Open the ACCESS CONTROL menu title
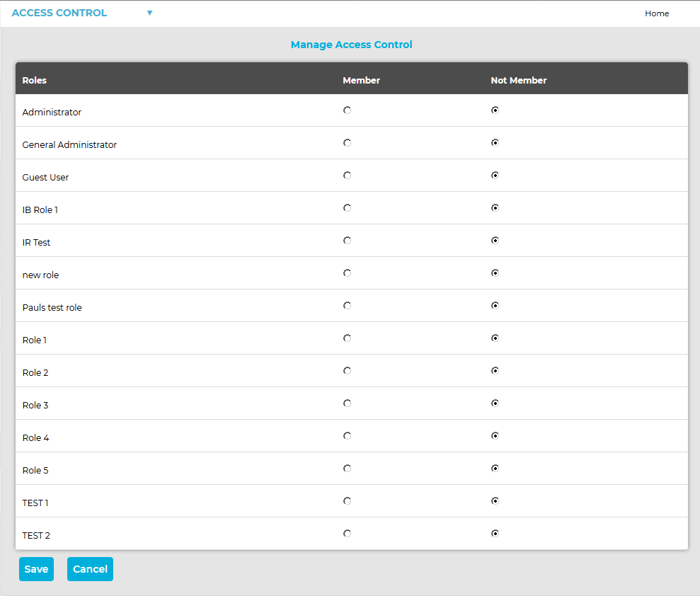This screenshot has height=596, width=700. coord(59,13)
